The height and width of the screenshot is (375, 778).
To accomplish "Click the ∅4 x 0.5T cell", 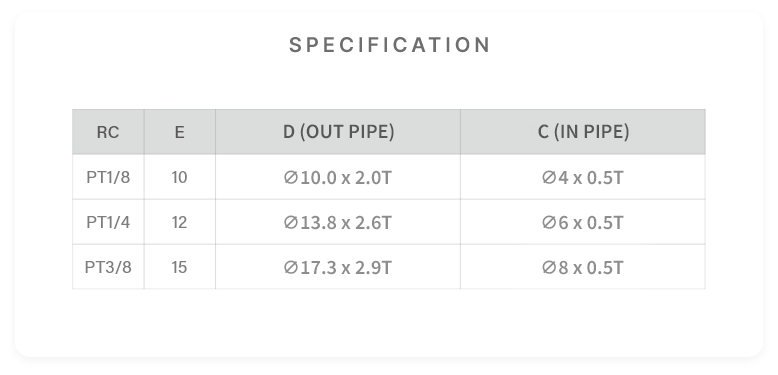I will (583, 177).
